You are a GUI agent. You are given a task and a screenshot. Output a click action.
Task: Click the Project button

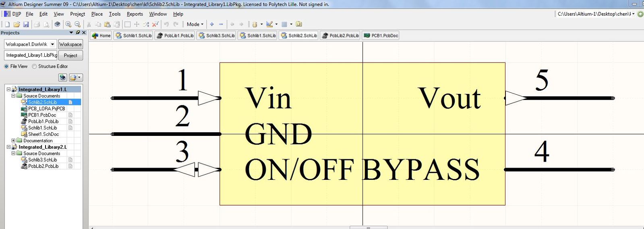[x=70, y=56]
